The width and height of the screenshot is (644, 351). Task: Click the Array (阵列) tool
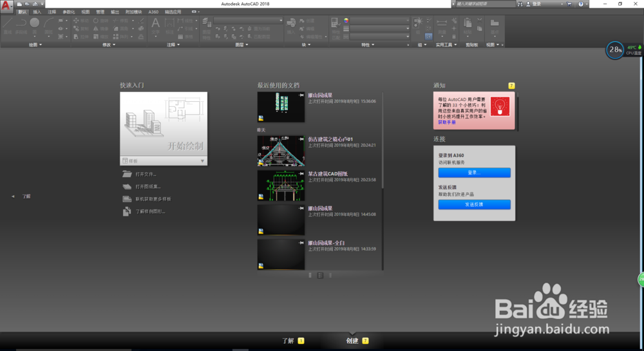(x=120, y=37)
